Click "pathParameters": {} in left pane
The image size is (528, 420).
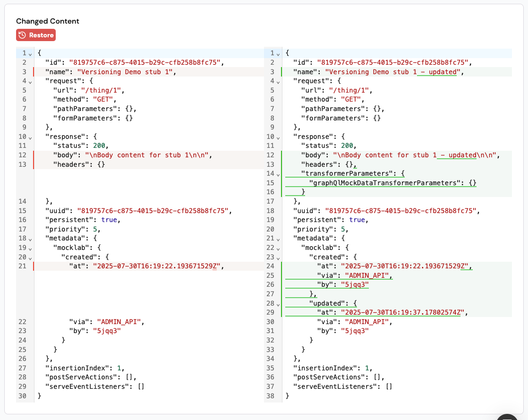95,109
